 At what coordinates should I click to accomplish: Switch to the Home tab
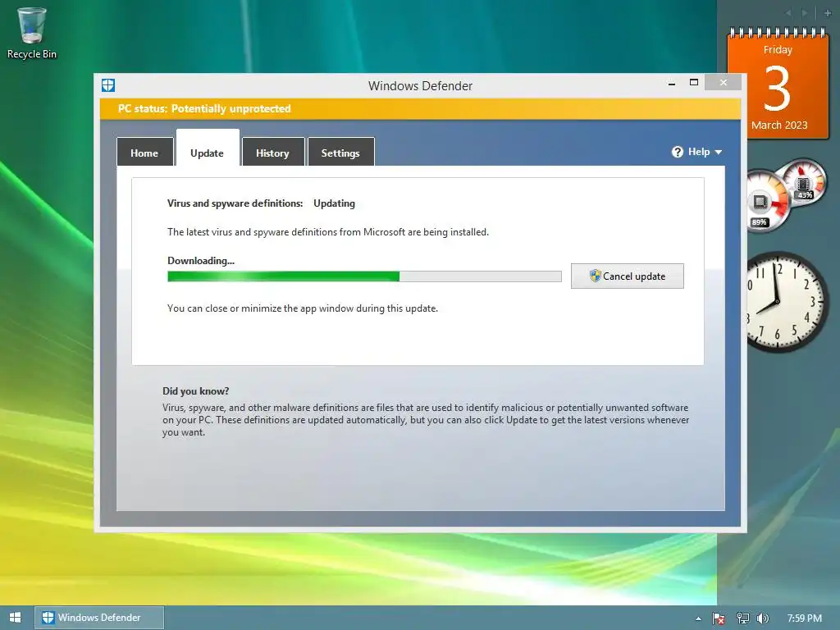[x=144, y=153]
